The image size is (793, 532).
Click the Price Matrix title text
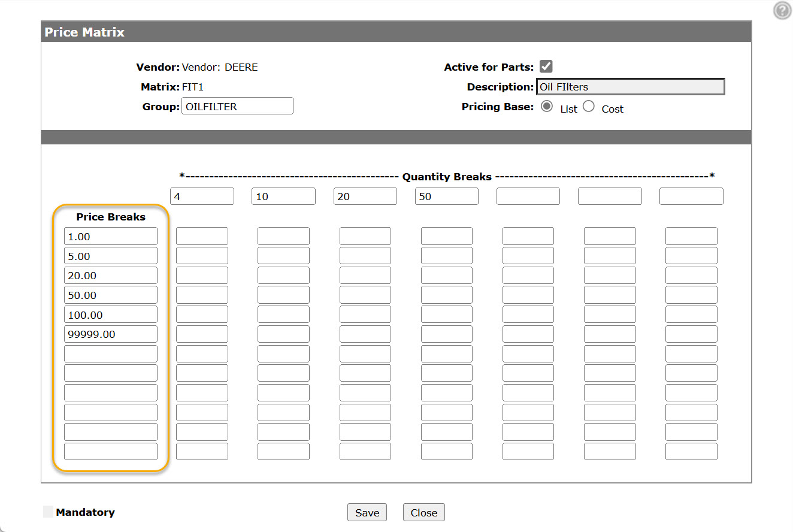[x=84, y=32]
